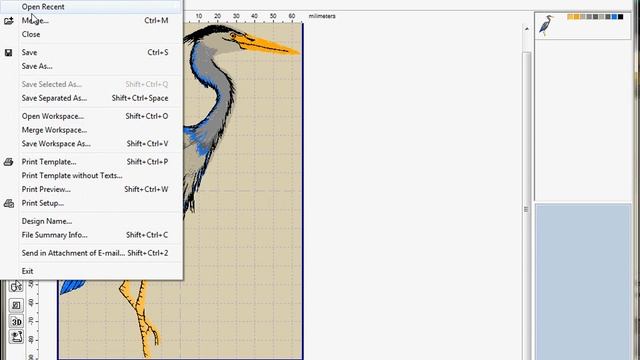The width and height of the screenshot is (640, 360).
Task: Select the black thread color swatch
Action: pyautogui.click(x=620, y=17)
